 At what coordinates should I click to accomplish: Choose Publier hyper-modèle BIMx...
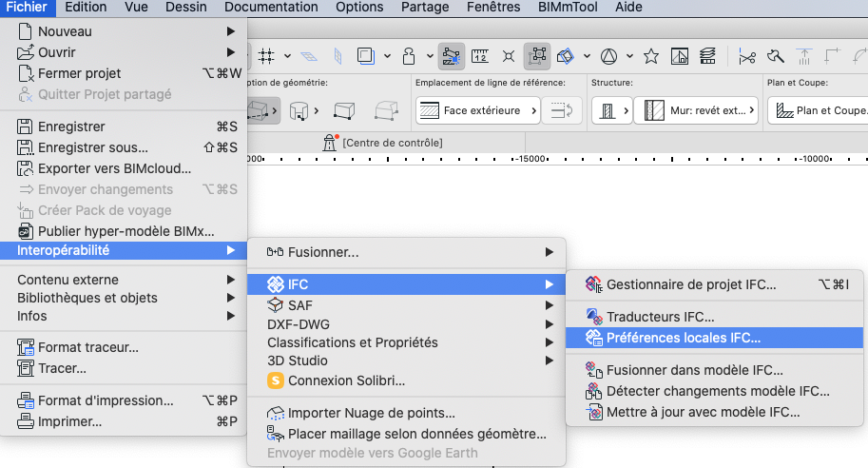(124, 231)
